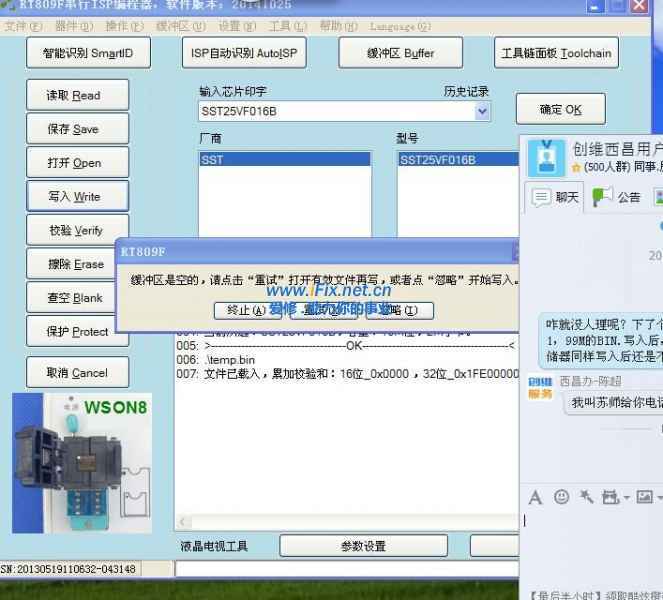The image size is (663, 600).
Task: Click the window shake icon in chat toolbar
Action: (586, 496)
